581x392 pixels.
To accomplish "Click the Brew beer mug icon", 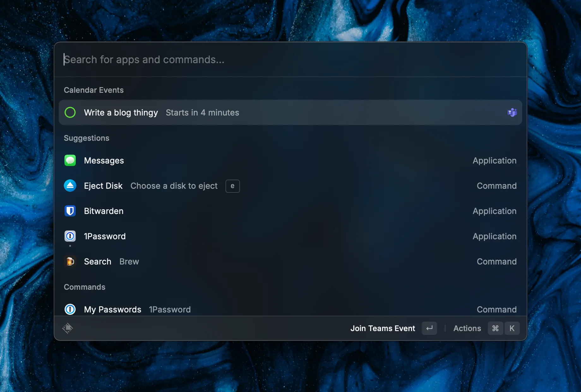I will [x=70, y=261].
